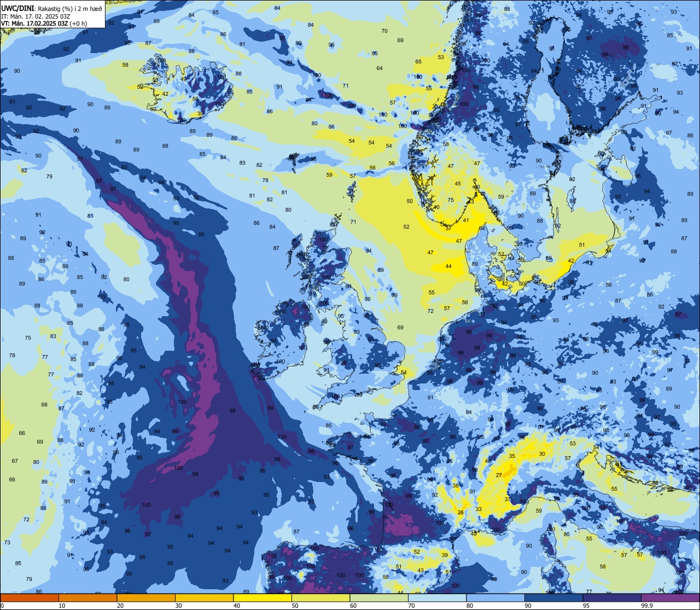Select the 95–99.9% navy legend swatch
This screenshot has height=610, width=700.
click(612, 597)
